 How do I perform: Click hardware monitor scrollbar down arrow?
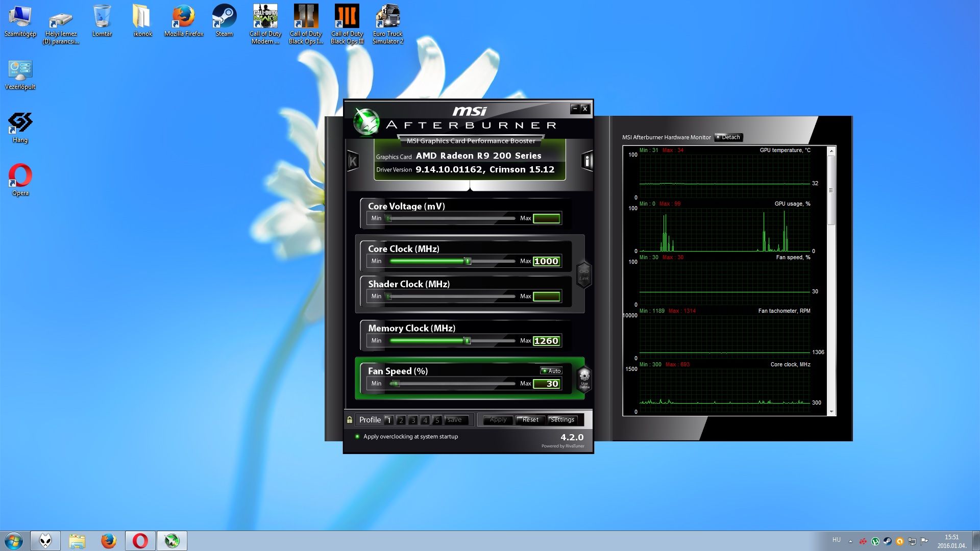point(831,412)
